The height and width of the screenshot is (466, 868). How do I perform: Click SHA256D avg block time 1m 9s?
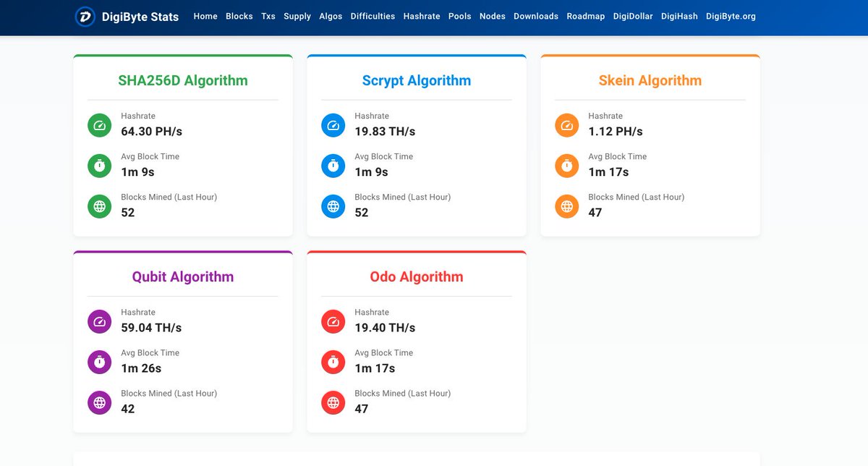[137, 172]
